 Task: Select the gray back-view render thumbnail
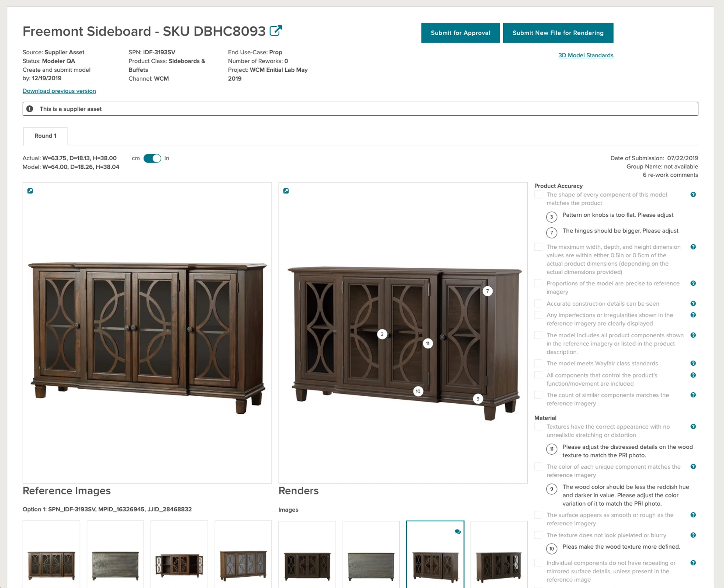tap(371, 554)
